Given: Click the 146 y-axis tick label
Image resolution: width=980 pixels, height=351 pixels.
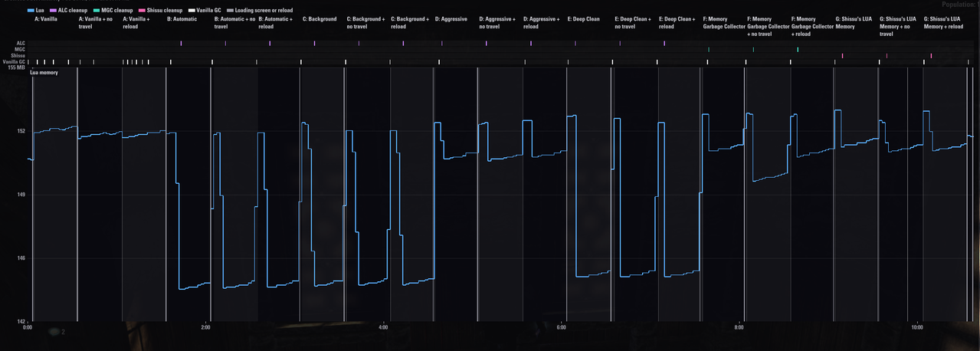Looking at the screenshot, I should (21, 258).
